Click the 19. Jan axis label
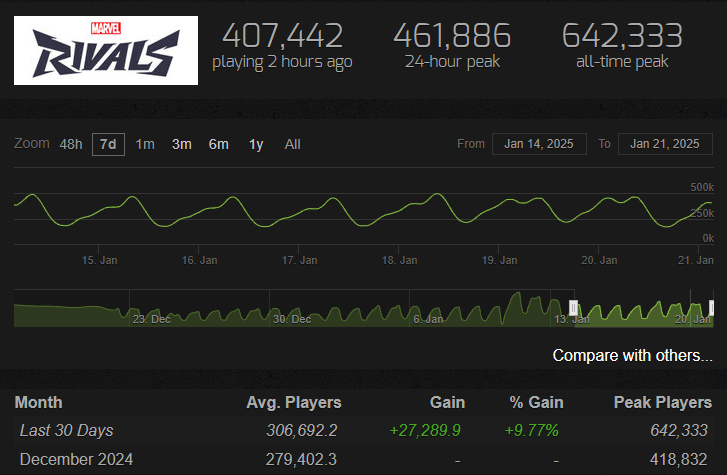727x475 pixels. coord(499,260)
